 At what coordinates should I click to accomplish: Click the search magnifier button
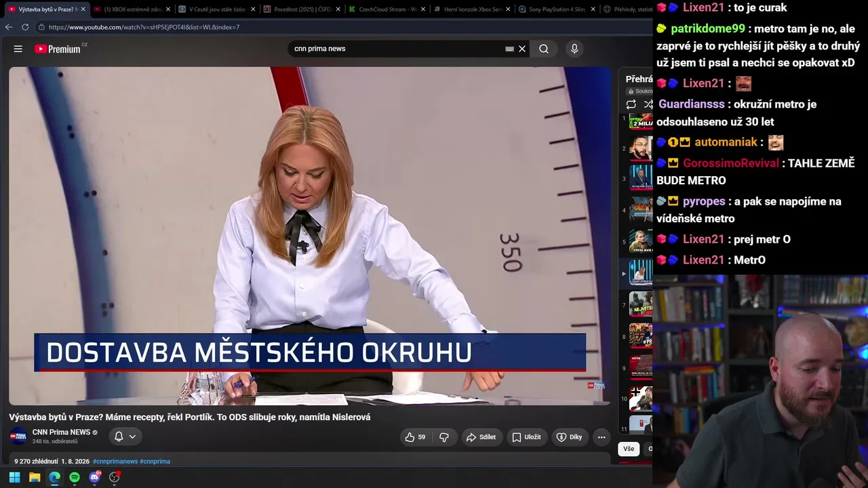point(544,49)
